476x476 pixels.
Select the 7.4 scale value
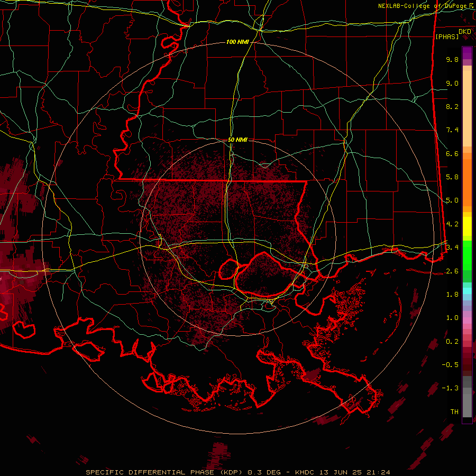tap(452, 130)
